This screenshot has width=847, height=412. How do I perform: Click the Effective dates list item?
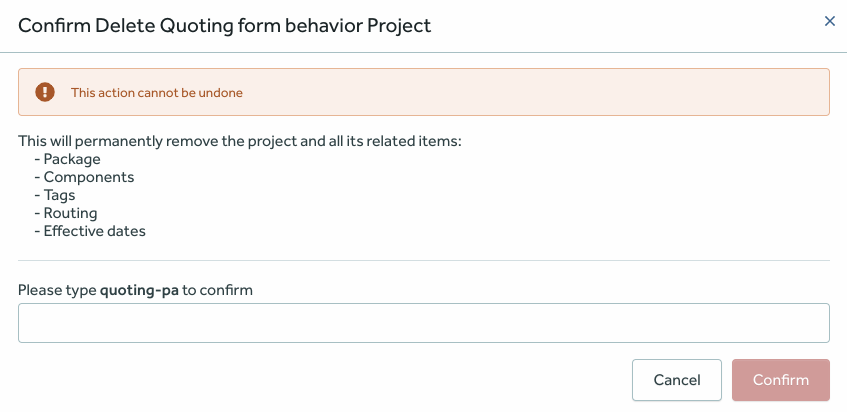pos(94,231)
